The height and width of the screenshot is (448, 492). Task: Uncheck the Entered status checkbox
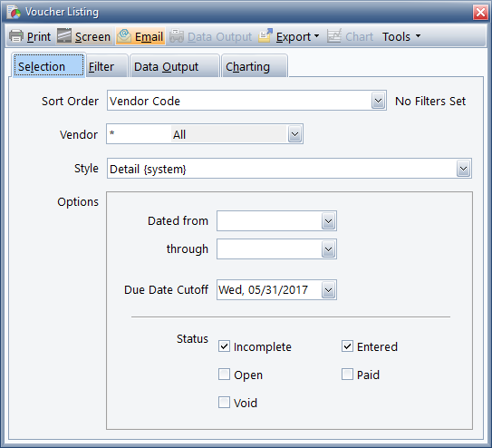click(x=347, y=346)
